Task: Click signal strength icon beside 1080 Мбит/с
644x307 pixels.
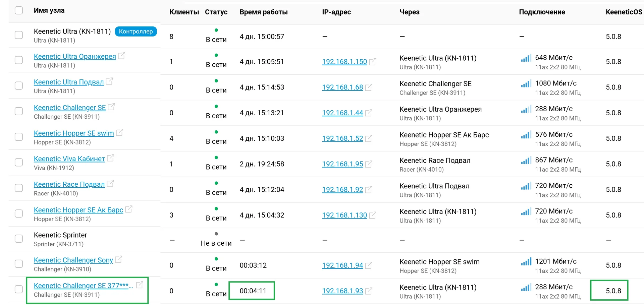Action: 526,84
